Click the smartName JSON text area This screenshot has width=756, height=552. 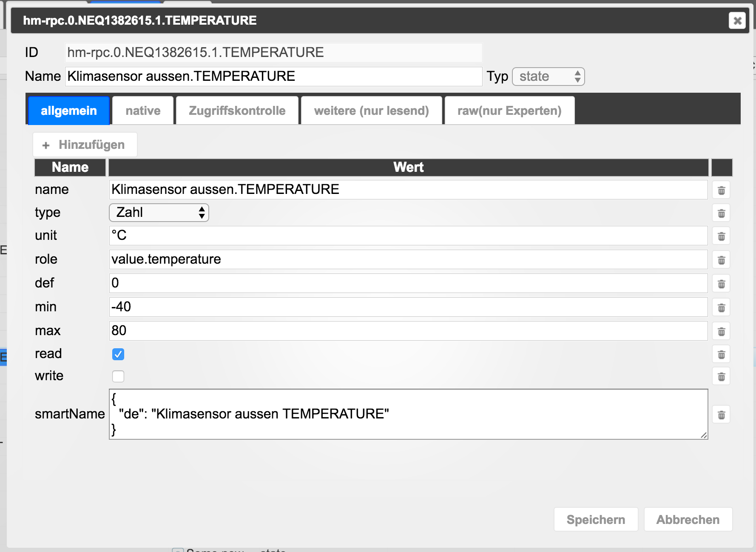click(408, 414)
